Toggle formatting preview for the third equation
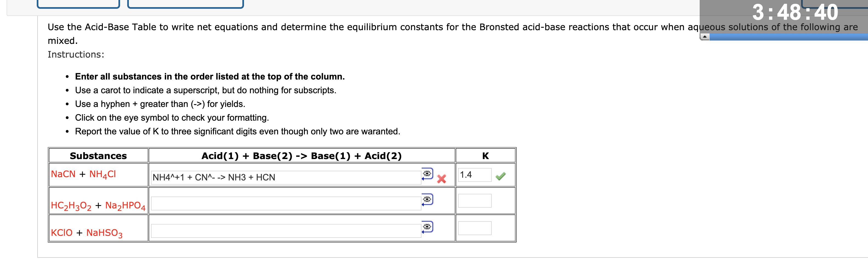The height and width of the screenshot is (266, 868). 427,227
